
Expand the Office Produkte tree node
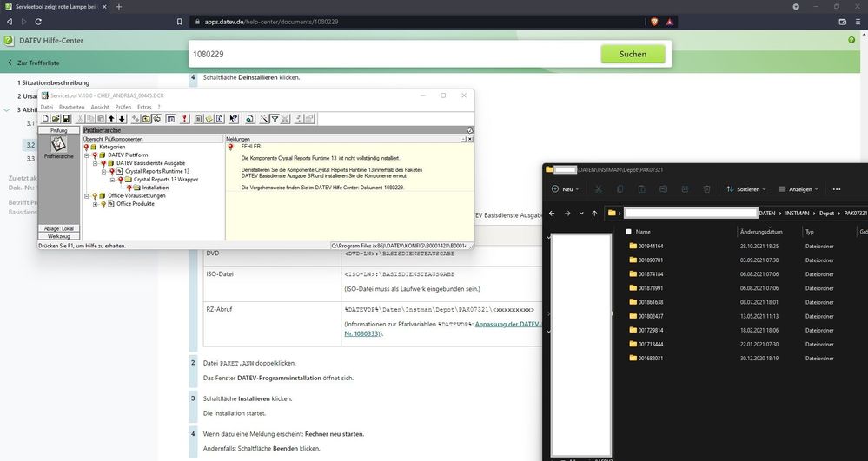pos(96,204)
